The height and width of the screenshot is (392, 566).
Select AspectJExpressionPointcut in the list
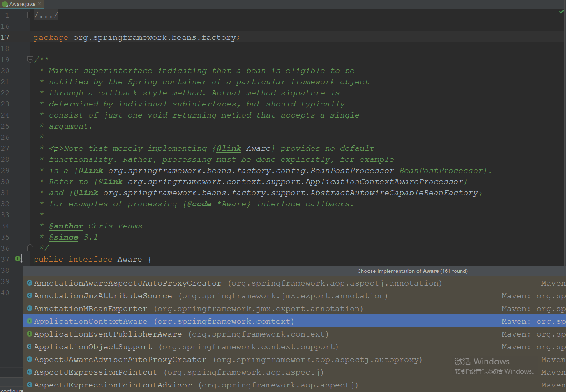click(x=294, y=372)
